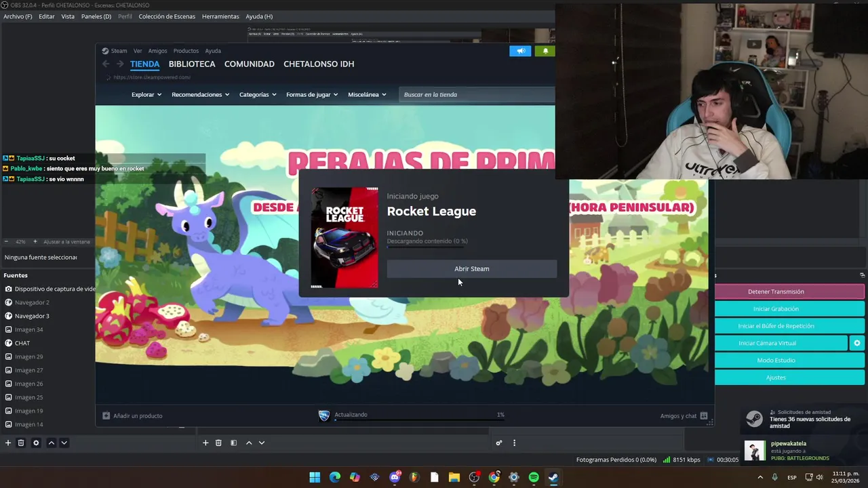
Task: Open Discord from the taskbar
Action: tap(395, 477)
